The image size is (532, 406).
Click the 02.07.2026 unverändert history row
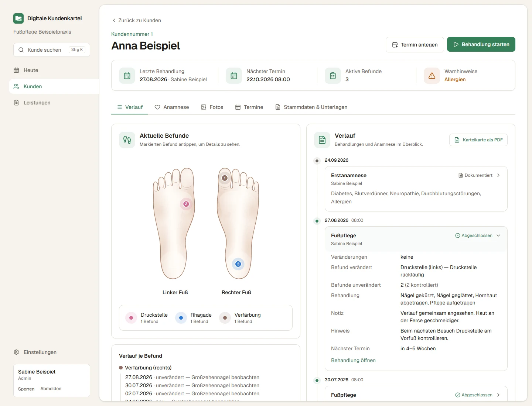[x=192, y=393]
